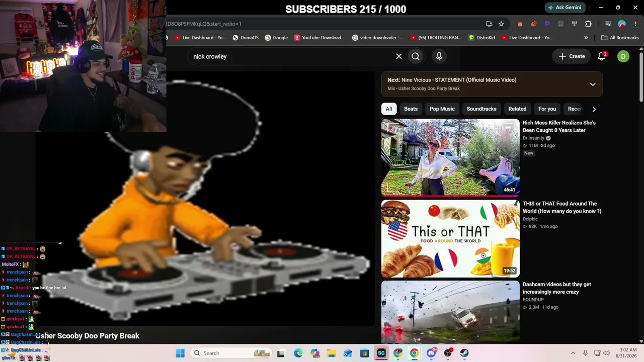Open the orange clapping hands extension
The image size is (644, 362).
(534, 24)
